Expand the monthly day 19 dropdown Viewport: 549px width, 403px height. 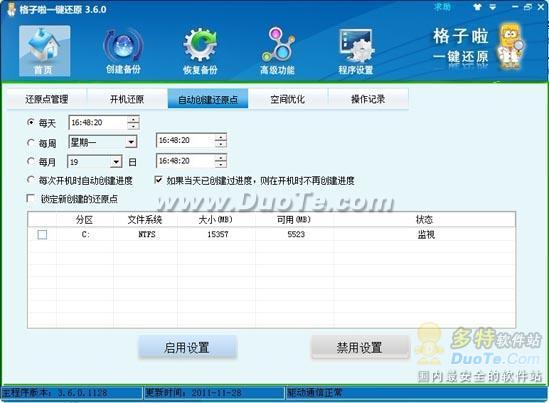click(116, 162)
